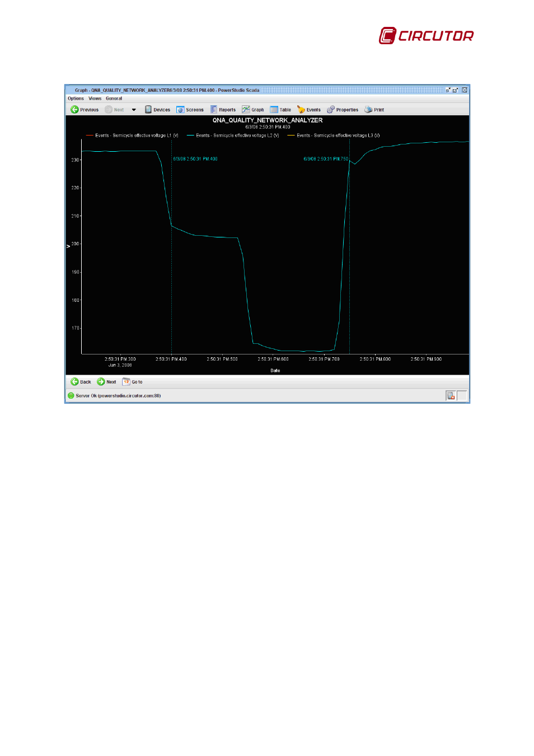
Task: Click the restore-down window icon in title bar
Action: [448, 90]
